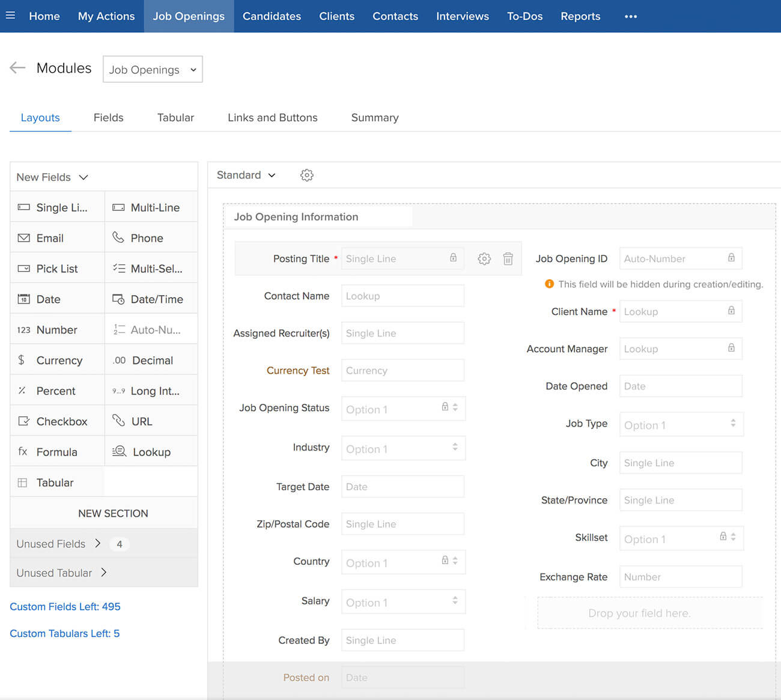Open layout settings gear next to Standard
781x700 pixels.
coord(306,175)
